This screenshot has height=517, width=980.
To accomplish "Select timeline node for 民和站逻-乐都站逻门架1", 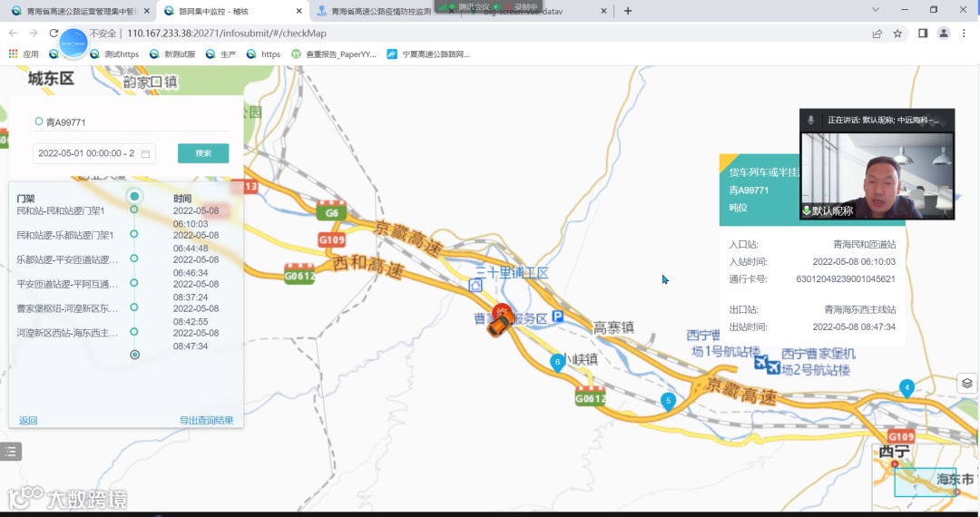I will point(133,234).
